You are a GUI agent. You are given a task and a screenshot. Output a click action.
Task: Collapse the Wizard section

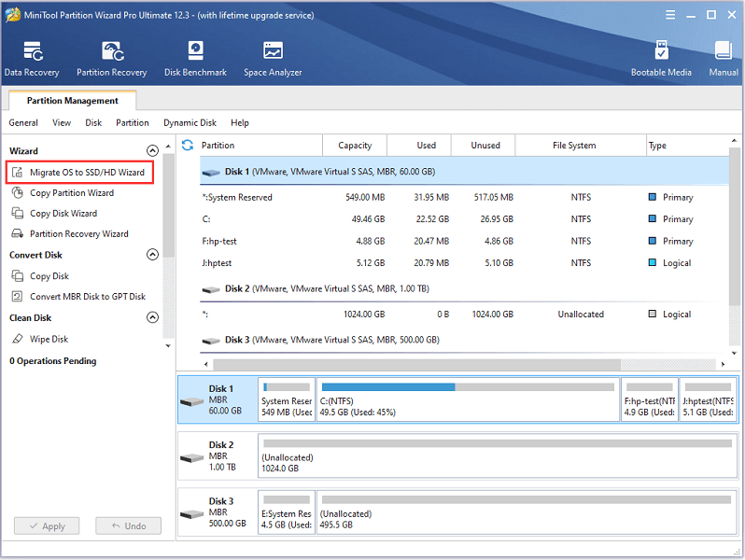click(x=153, y=151)
